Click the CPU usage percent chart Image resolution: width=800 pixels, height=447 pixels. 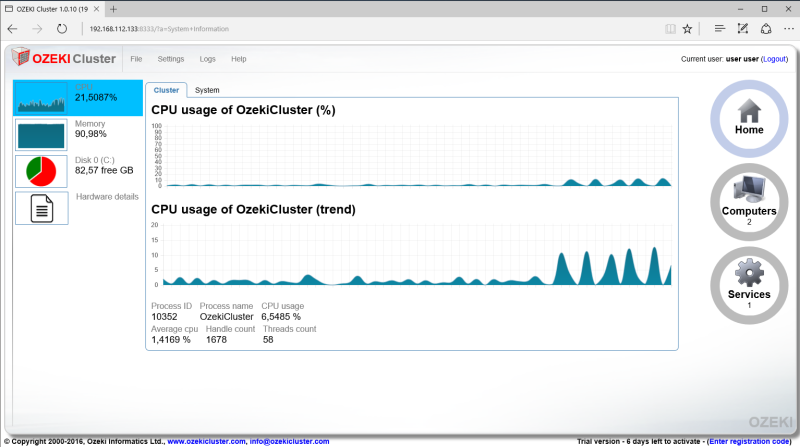tap(411, 156)
